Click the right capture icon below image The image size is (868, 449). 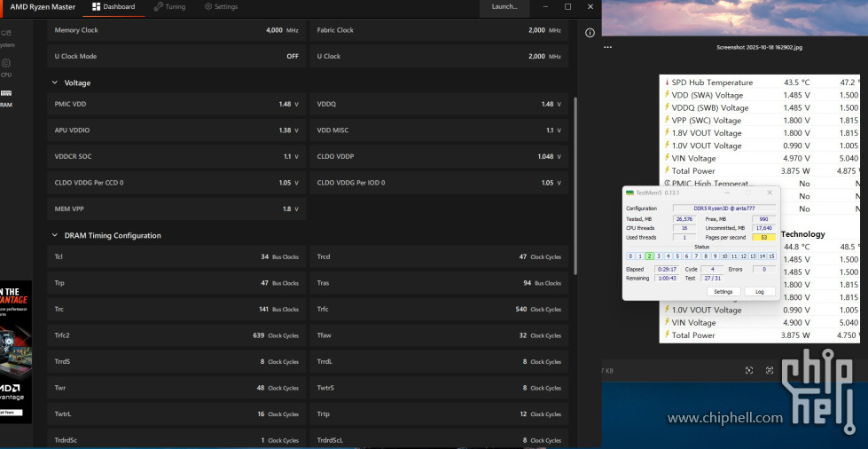tap(770, 370)
